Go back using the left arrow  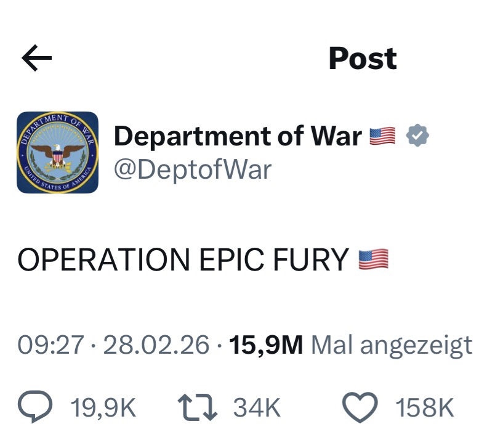(37, 58)
